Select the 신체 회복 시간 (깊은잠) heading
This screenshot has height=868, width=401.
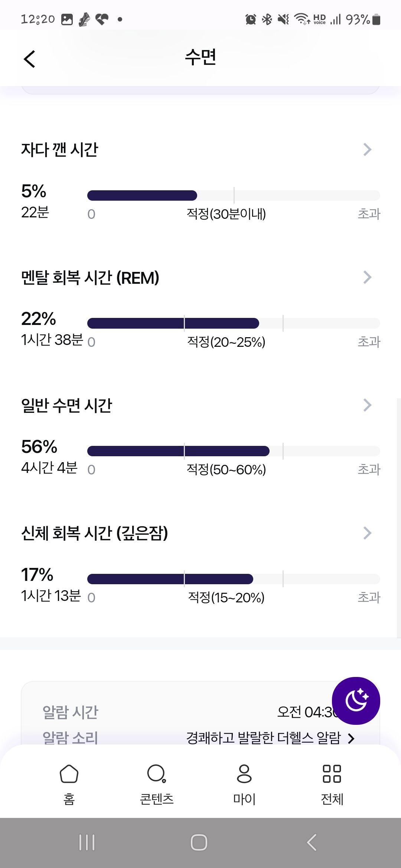tap(95, 533)
